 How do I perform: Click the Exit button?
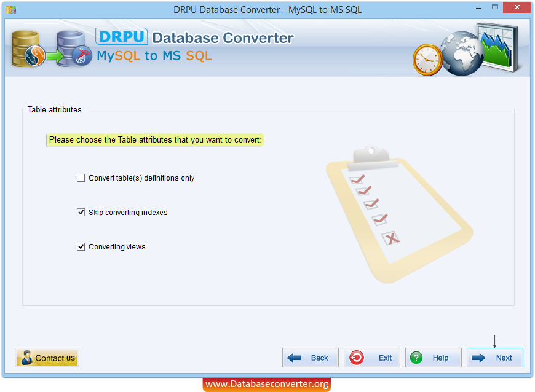(371, 358)
